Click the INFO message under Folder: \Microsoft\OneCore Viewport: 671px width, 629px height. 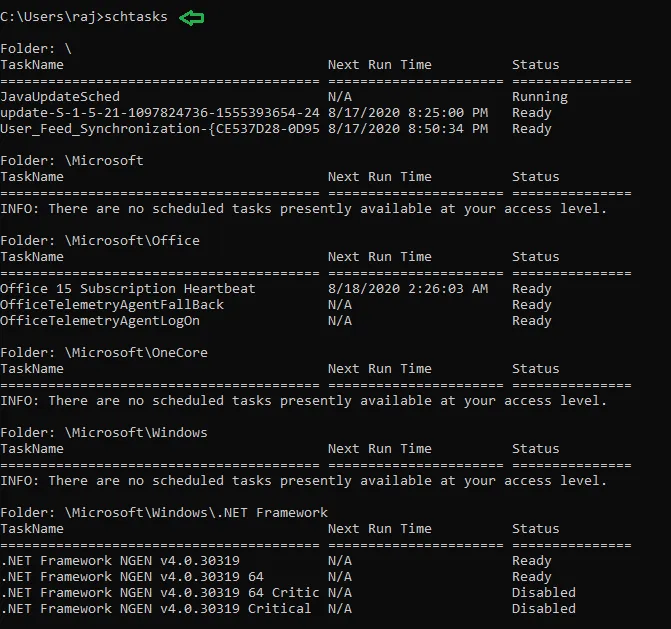[x=303, y=401]
